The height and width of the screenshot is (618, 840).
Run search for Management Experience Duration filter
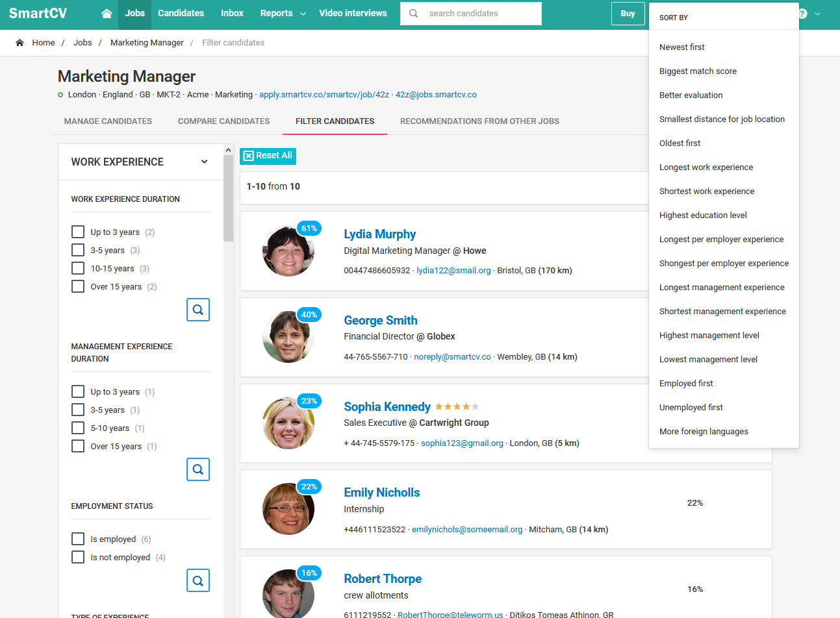(198, 469)
